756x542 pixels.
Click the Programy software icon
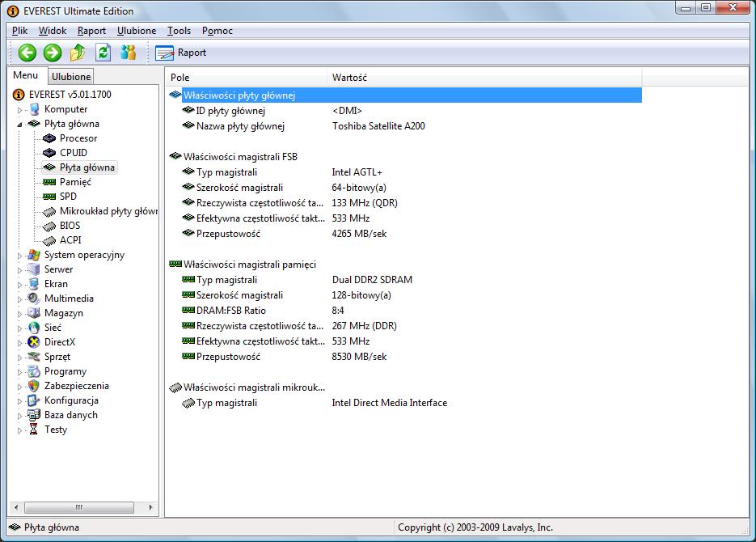pos(34,372)
